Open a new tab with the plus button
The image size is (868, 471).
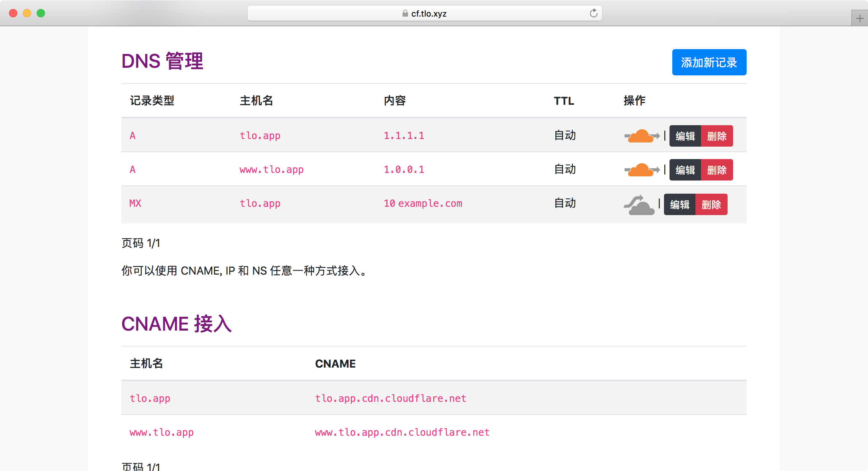(860, 18)
